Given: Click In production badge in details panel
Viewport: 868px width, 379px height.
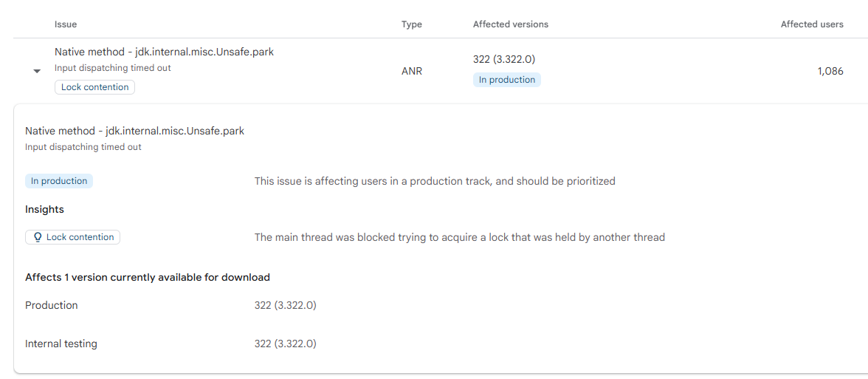Looking at the screenshot, I should click(59, 181).
